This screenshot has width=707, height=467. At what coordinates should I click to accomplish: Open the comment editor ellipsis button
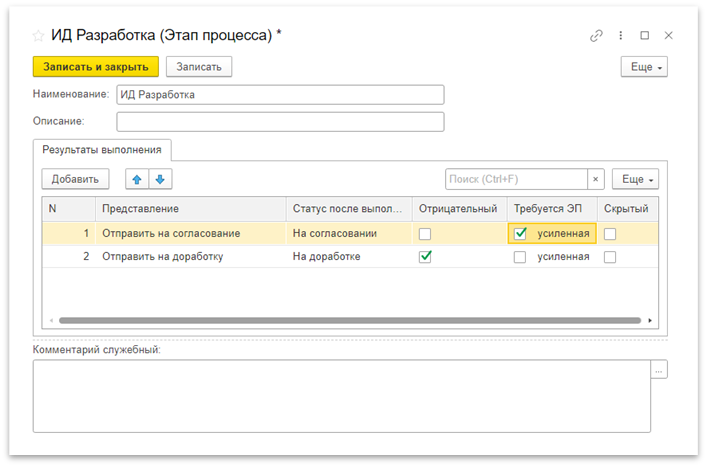pos(658,370)
